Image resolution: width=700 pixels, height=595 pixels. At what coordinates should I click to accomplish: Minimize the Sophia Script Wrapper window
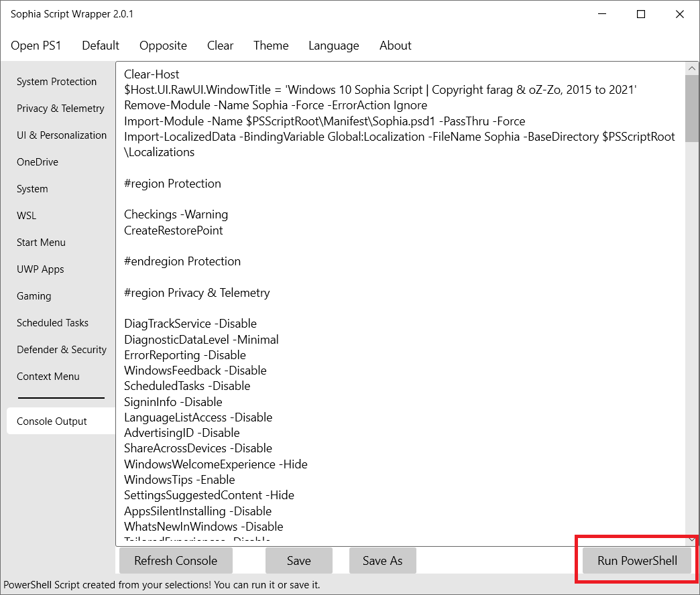click(602, 14)
